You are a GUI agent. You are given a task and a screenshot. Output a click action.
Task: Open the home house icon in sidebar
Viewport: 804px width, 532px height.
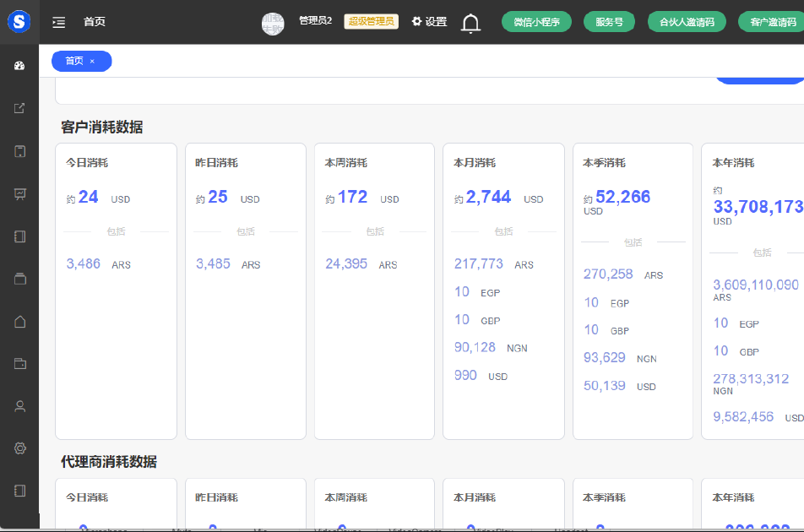click(19, 321)
